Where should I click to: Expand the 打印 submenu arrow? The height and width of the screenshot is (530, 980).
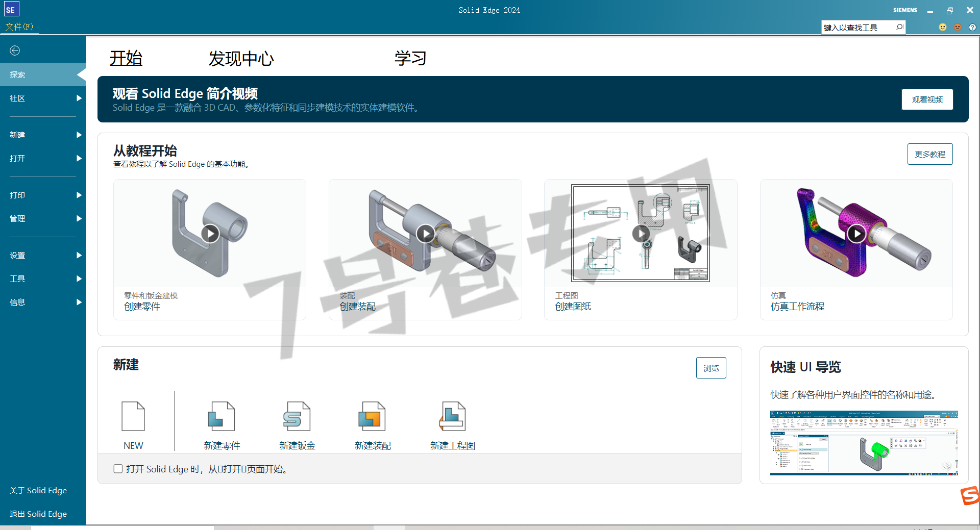tap(79, 195)
